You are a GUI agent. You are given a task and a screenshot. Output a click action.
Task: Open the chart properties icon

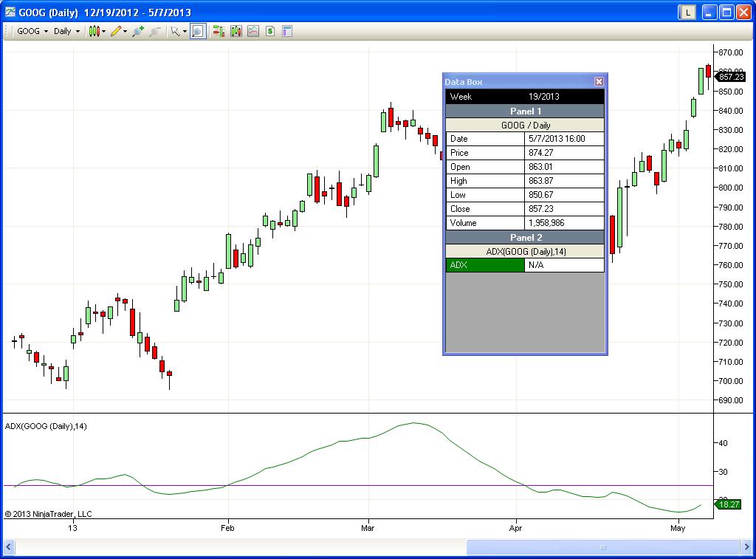[x=287, y=31]
